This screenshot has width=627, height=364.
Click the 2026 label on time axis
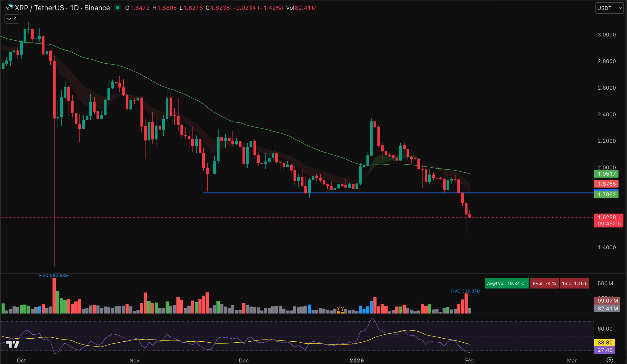click(357, 360)
